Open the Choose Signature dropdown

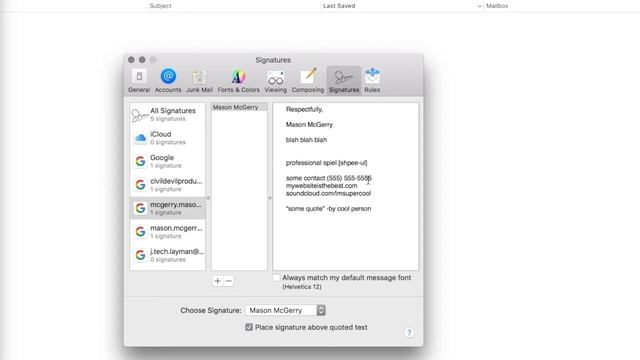pyautogui.click(x=285, y=310)
